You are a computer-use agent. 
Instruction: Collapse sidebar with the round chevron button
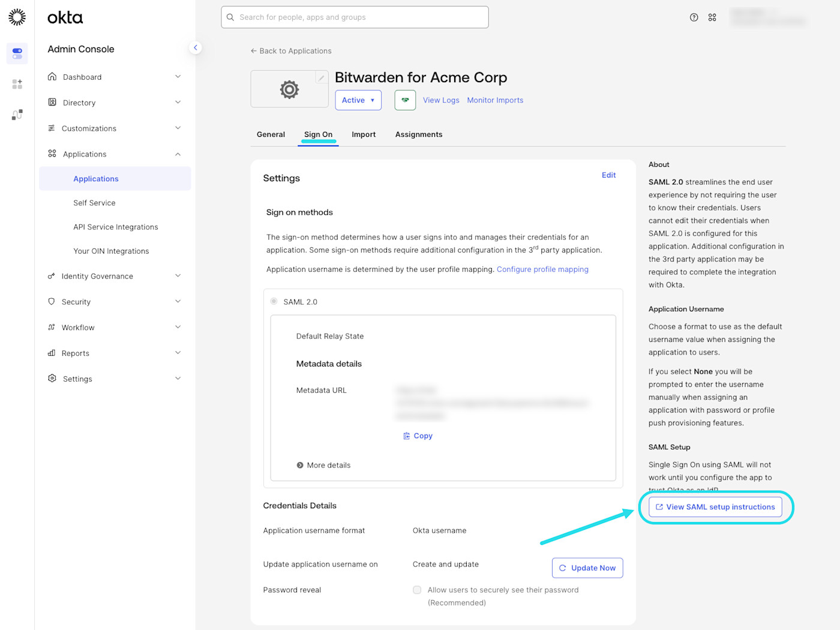pos(195,47)
